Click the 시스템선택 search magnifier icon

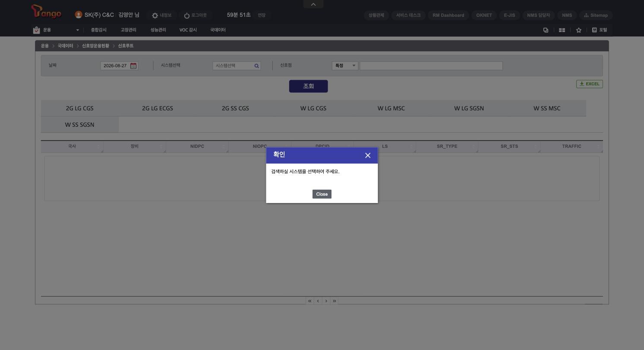click(x=256, y=66)
